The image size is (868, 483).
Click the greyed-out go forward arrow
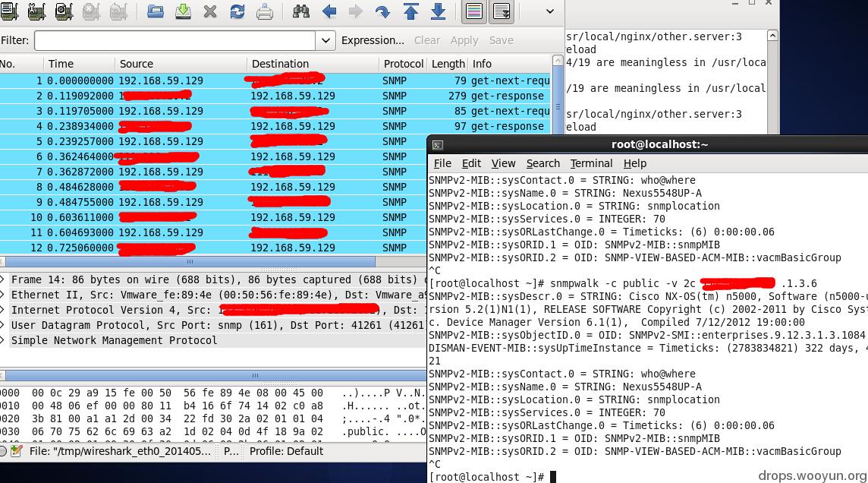point(355,11)
